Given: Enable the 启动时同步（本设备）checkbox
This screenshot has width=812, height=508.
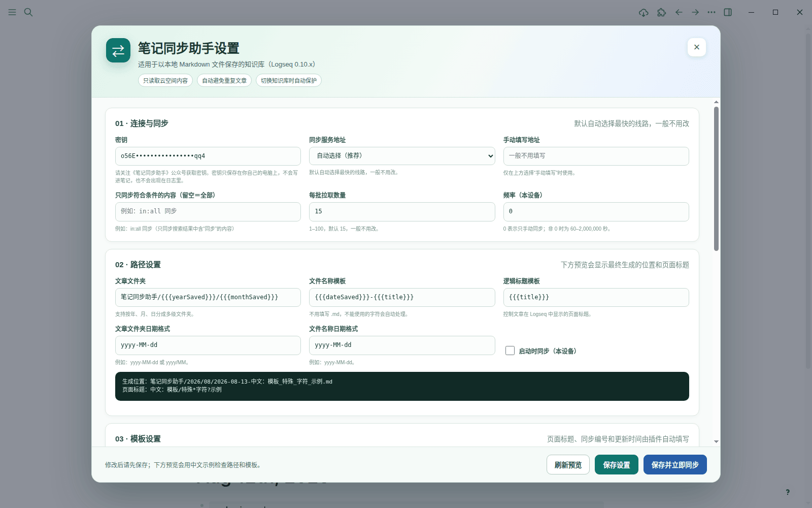Looking at the screenshot, I should coord(510,351).
